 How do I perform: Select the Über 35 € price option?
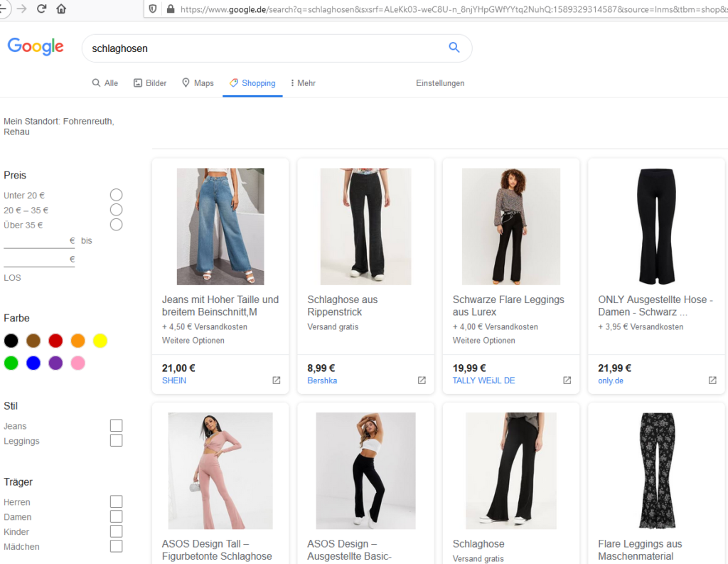point(116,225)
